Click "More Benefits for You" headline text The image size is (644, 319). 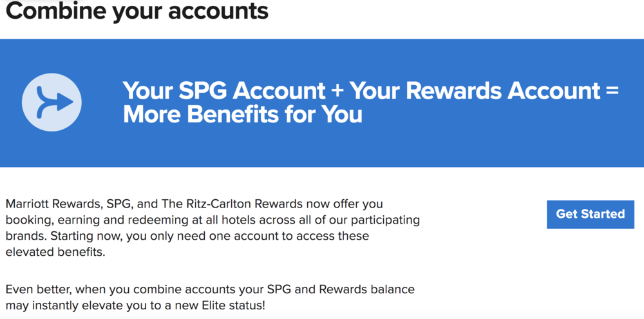tap(242, 115)
